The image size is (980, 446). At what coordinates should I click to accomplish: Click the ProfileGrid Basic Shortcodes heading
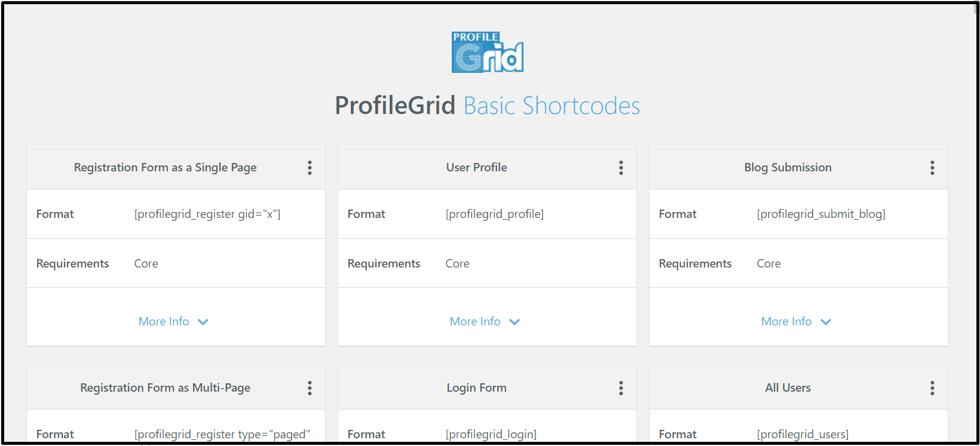point(487,106)
